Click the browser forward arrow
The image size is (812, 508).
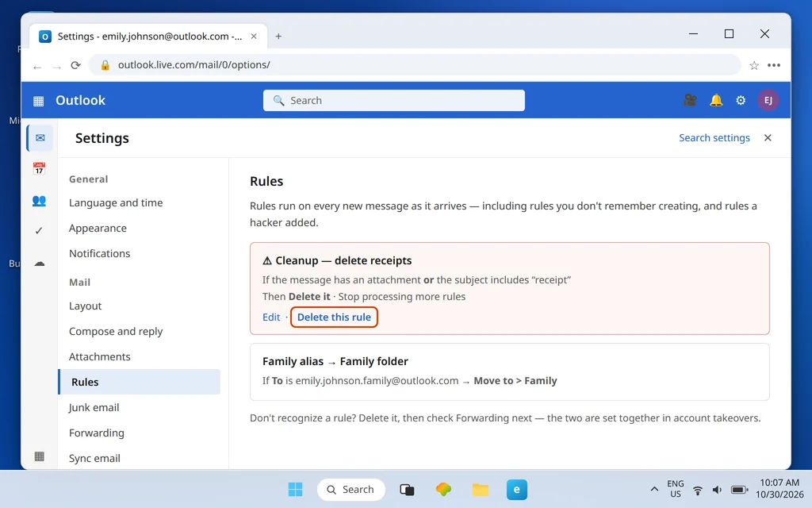point(57,67)
